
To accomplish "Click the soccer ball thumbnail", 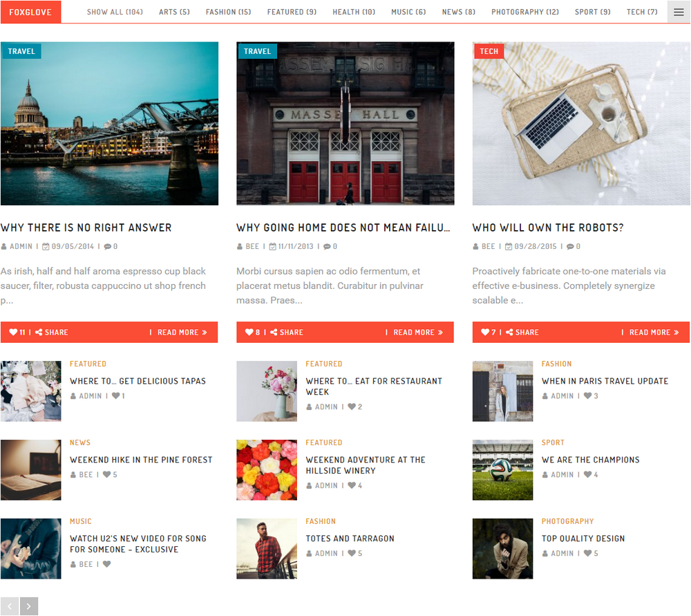I will click(x=502, y=470).
